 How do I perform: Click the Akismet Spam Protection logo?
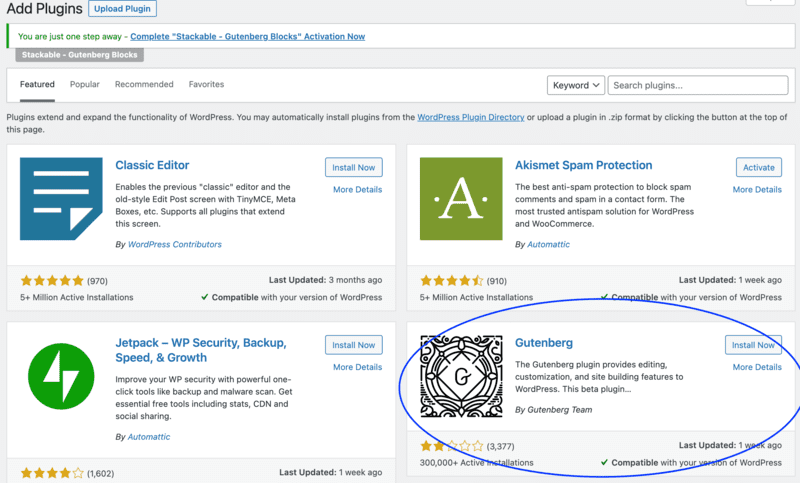coord(461,198)
